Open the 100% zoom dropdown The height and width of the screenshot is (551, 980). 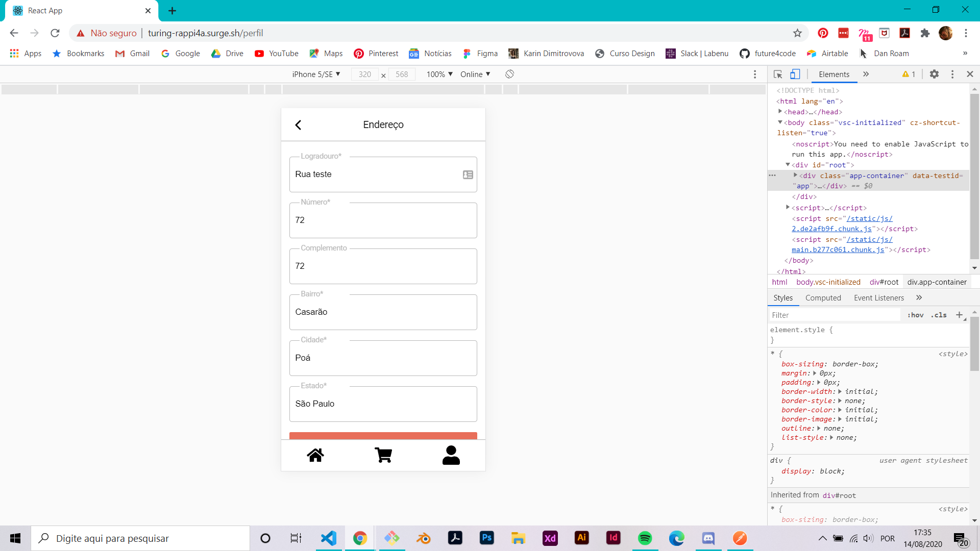(439, 74)
